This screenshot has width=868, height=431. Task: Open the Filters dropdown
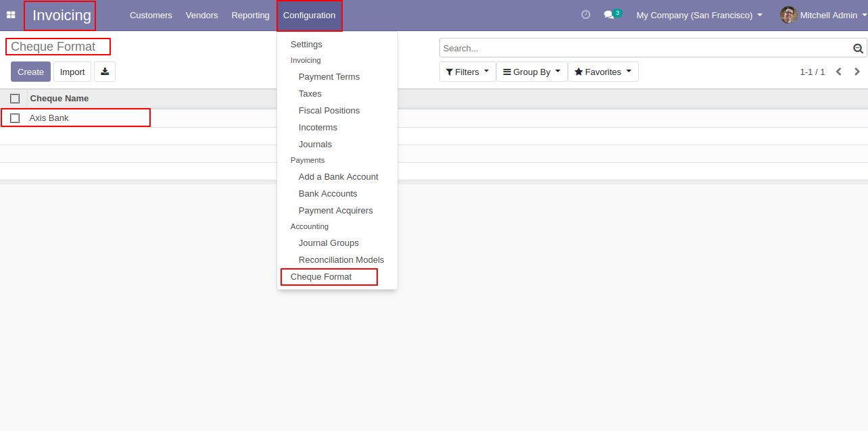pyautogui.click(x=467, y=72)
